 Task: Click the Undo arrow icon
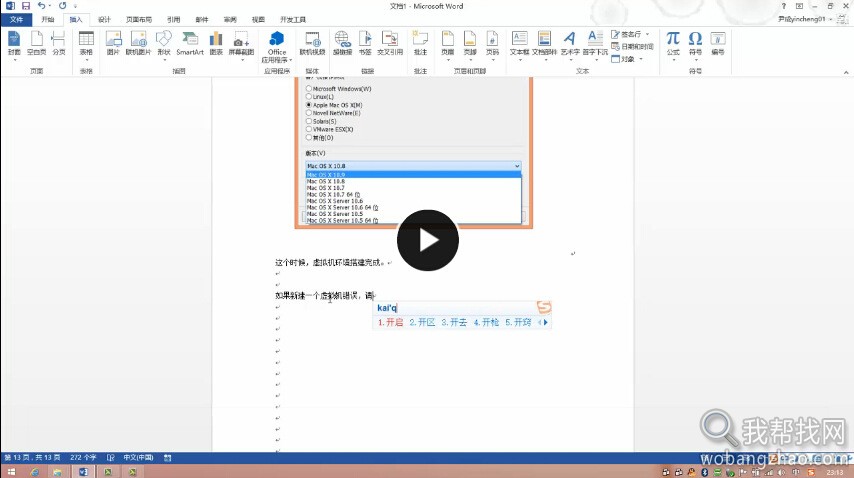tap(41, 6)
